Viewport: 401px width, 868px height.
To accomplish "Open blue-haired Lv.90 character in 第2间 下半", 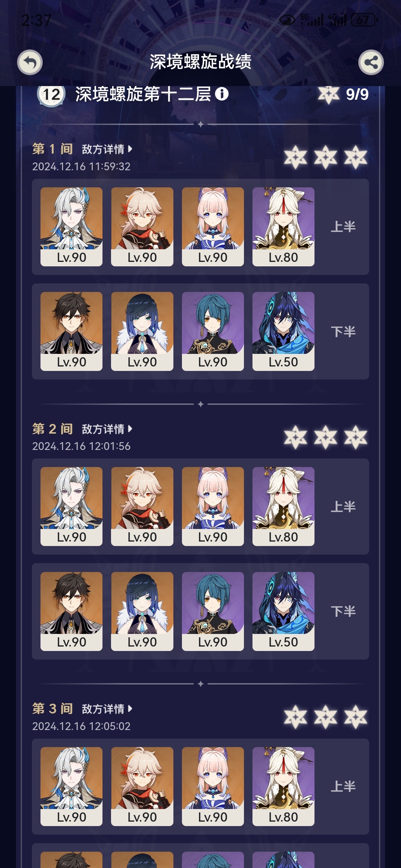I will [142, 611].
